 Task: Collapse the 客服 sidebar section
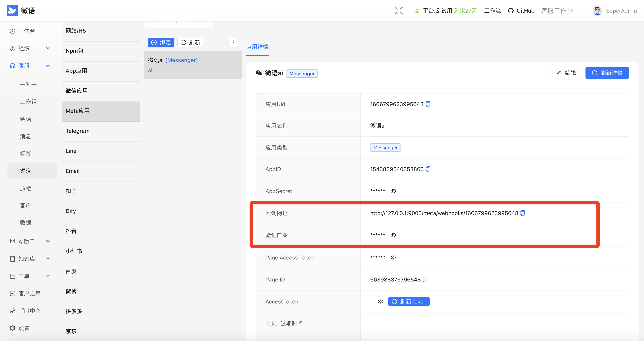click(30, 66)
